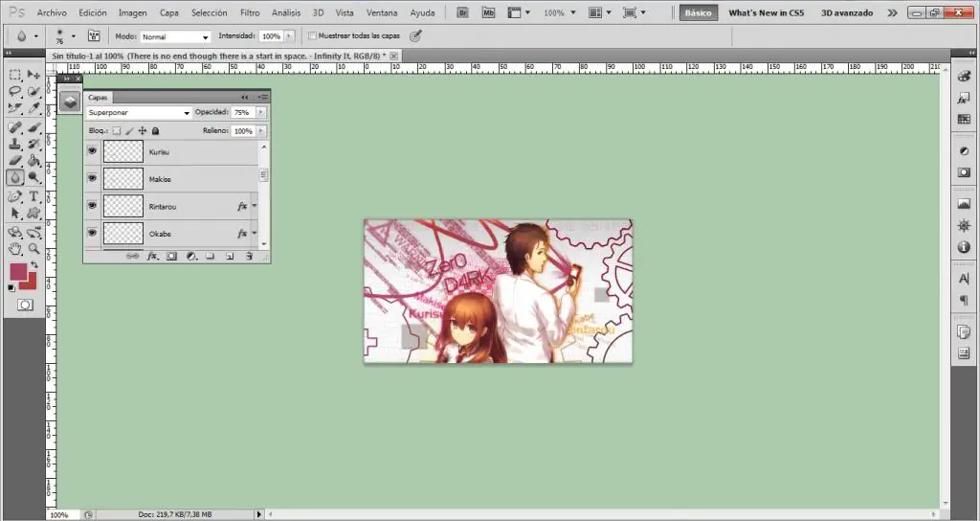Viewport: 980px width, 521px height.
Task: Hide the Makise layer
Action: coord(93,178)
